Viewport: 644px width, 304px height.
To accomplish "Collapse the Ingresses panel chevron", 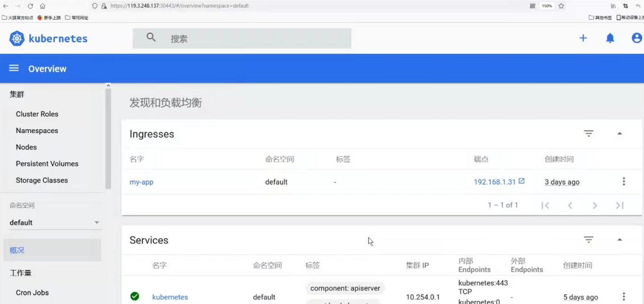I will (620, 133).
